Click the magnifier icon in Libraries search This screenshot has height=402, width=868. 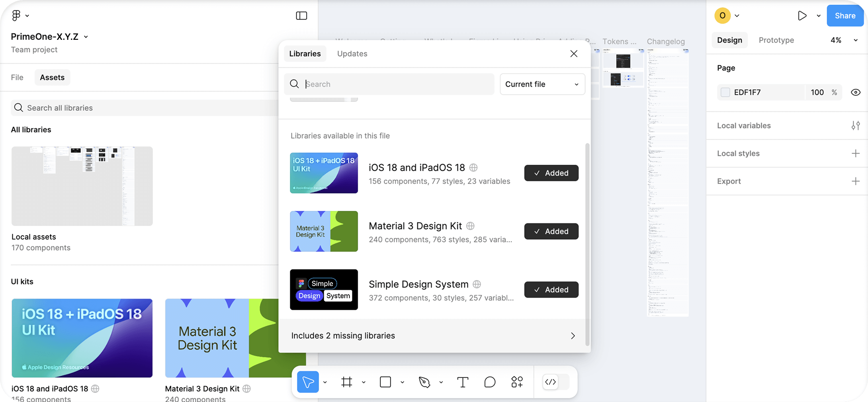(294, 84)
